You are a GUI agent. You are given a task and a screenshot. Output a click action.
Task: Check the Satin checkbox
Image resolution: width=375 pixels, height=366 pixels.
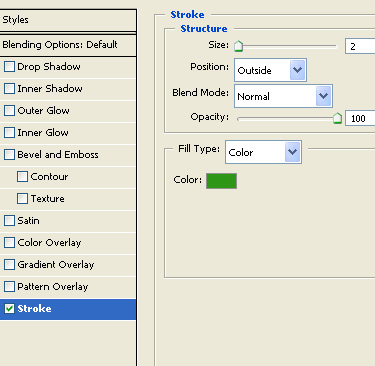[9, 221]
